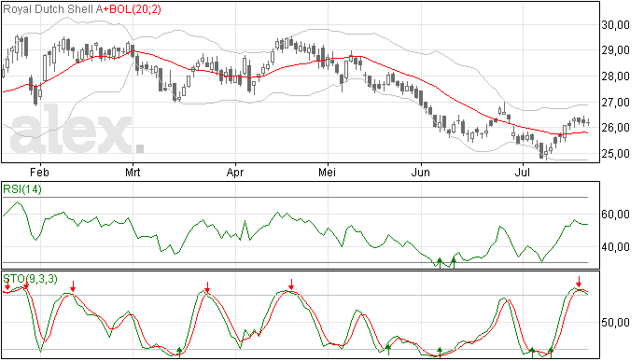This screenshot has width=644, height=361.
Task: Click the red sell arrow in stochastic near late July
Action: click(579, 282)
